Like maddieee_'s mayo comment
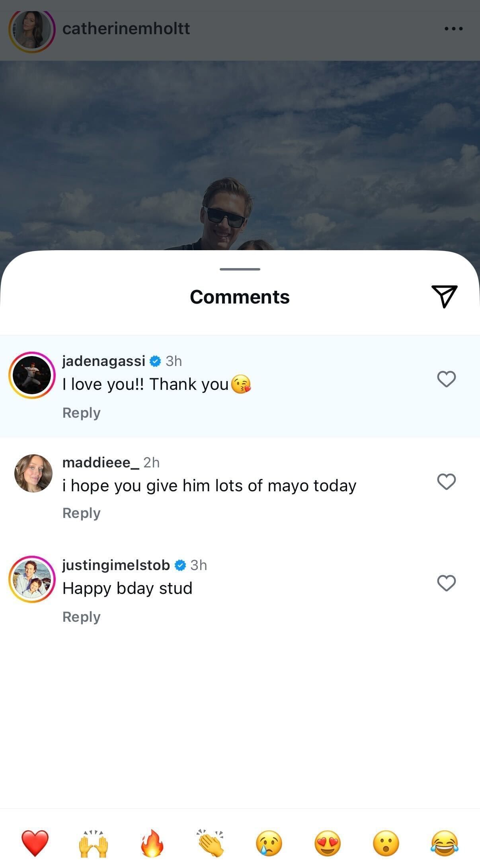Viewport: 480px width, 868px height. click(446, 481)
